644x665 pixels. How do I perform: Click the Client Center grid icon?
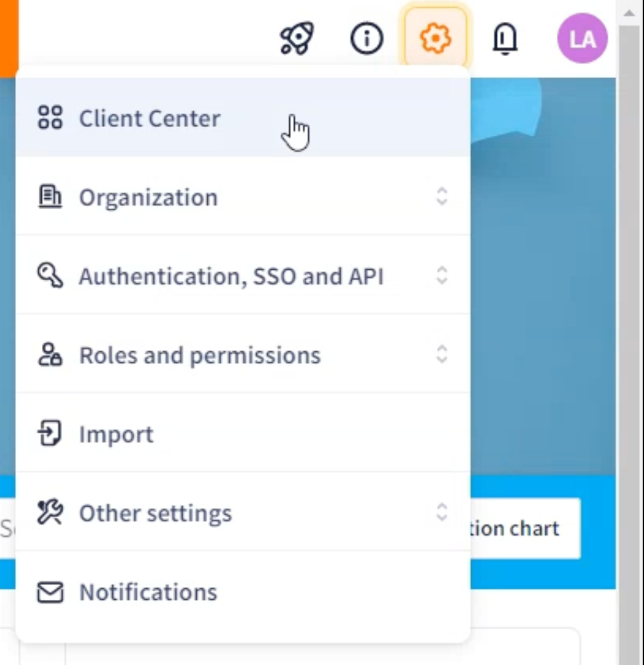(x=52, y=118)
